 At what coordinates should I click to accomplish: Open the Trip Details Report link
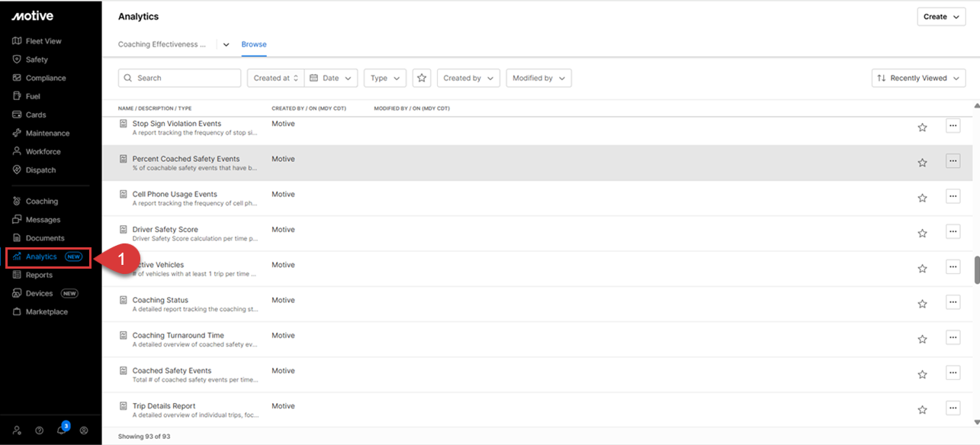coord(164,406)
